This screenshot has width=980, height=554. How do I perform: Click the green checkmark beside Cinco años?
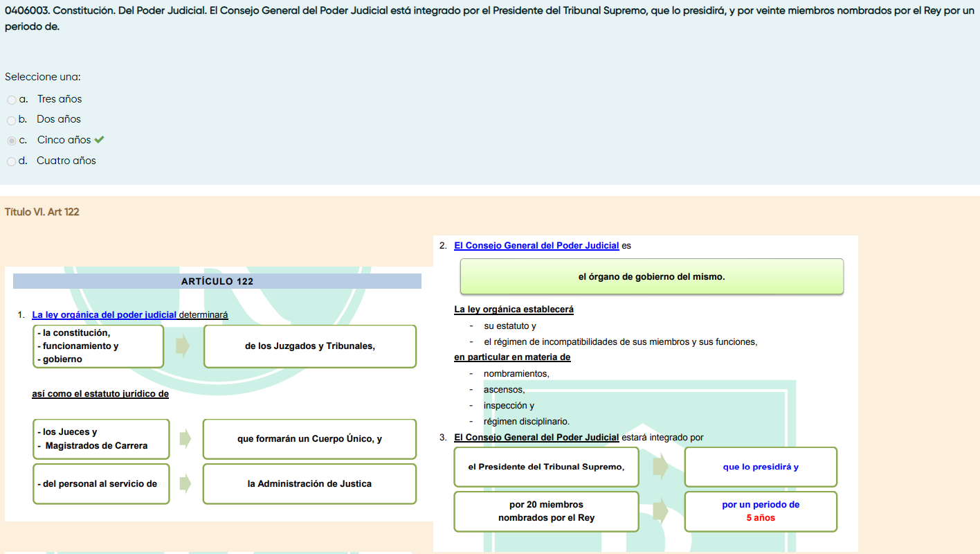pos(100,140)
